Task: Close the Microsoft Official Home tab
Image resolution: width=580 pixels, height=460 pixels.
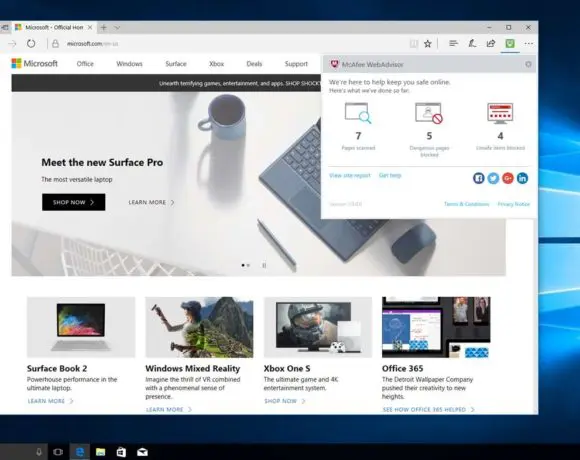Action: coord(90,27)
